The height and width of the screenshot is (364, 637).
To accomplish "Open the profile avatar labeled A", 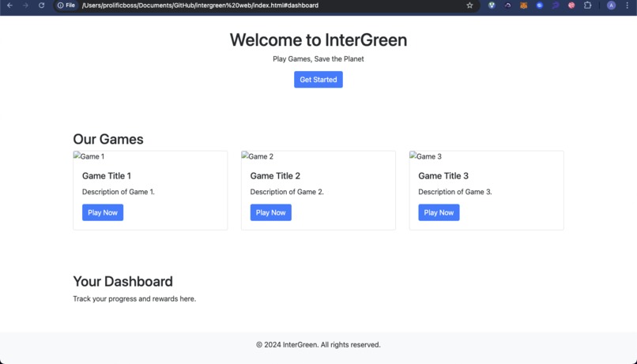I will click(611, 6).
